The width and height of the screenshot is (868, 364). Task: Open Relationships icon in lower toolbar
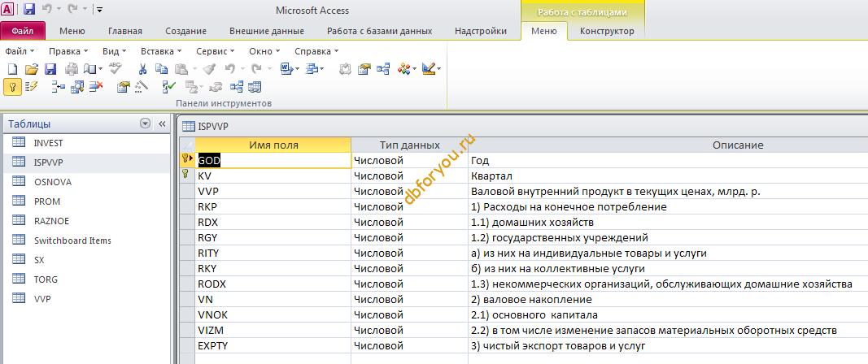point(237,86)
